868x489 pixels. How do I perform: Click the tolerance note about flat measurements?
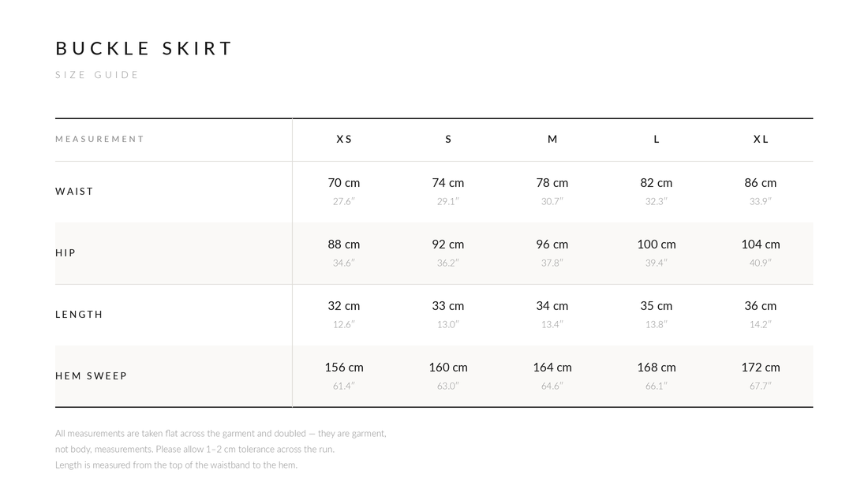click(x=221, y=442)
